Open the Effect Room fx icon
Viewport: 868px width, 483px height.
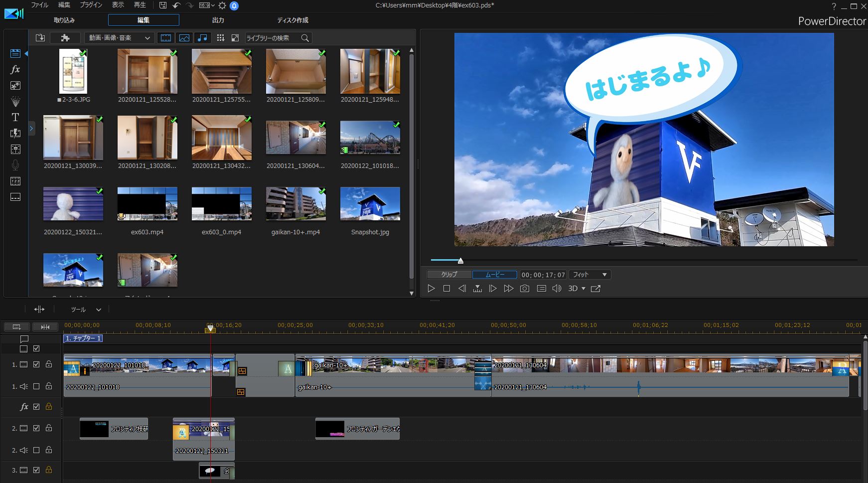tap(15, 69)
